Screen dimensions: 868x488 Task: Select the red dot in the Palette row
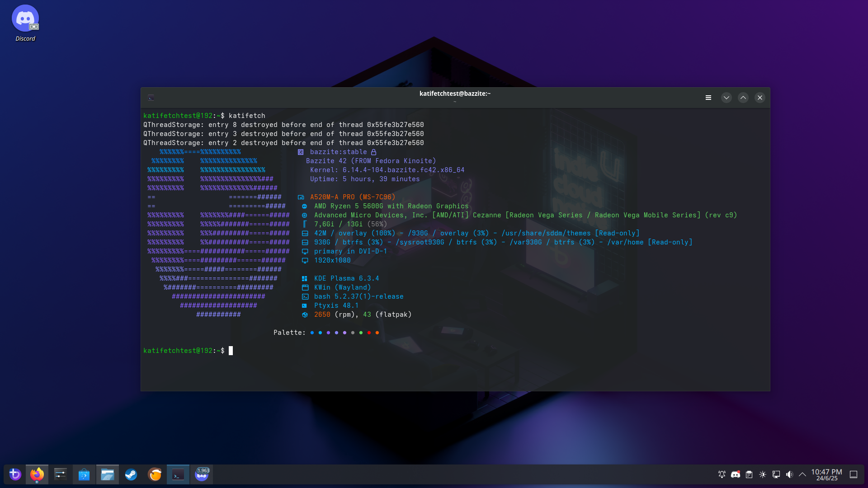[369, 333]
